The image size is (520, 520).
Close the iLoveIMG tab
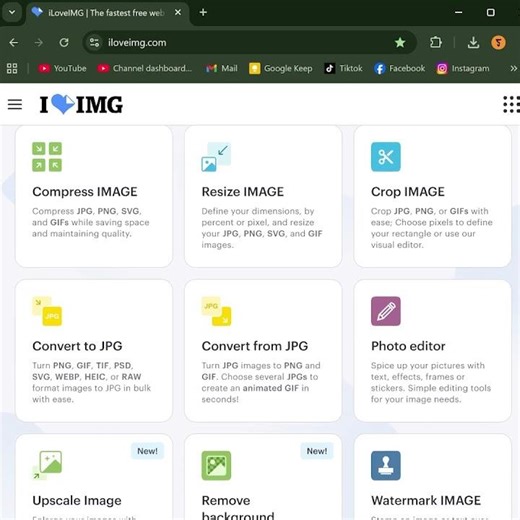pyautogui.click(x=178, y=13)
